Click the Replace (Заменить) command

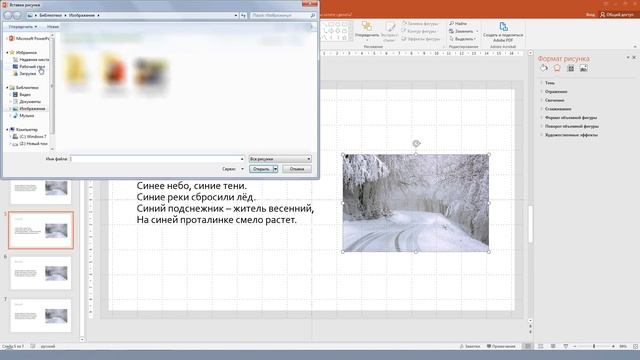[x=463, y=31]
